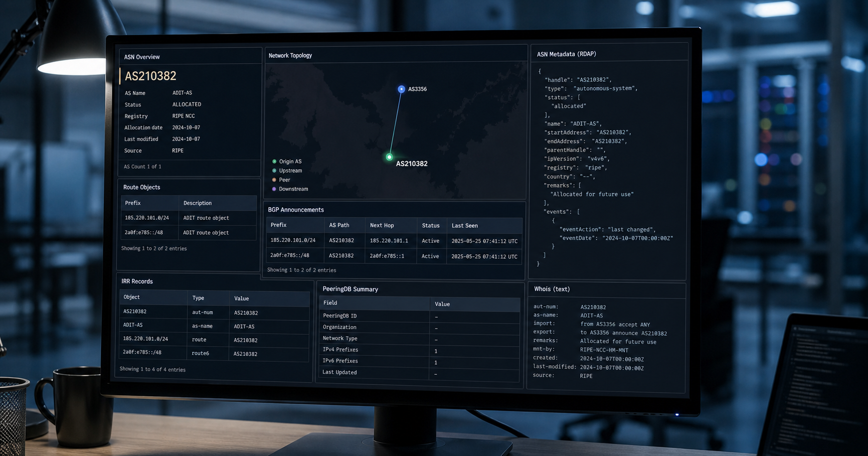Click the IPv6 Prefixes row
Viewport: 868px width, 456px height.
point(420,361)
